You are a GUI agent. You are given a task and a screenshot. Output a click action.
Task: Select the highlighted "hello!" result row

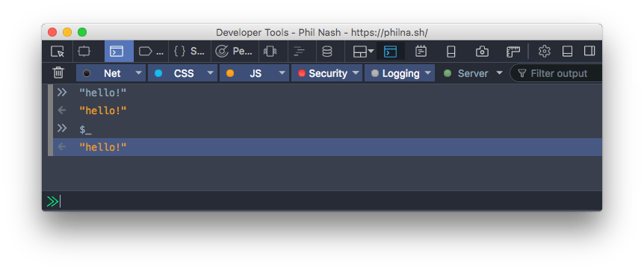(327, 147)
